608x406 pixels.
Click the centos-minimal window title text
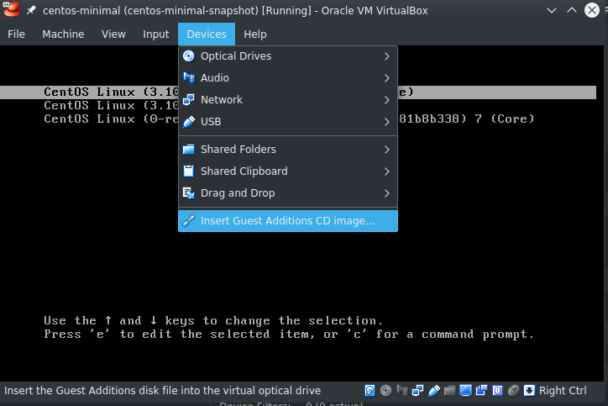coord(235,10)
